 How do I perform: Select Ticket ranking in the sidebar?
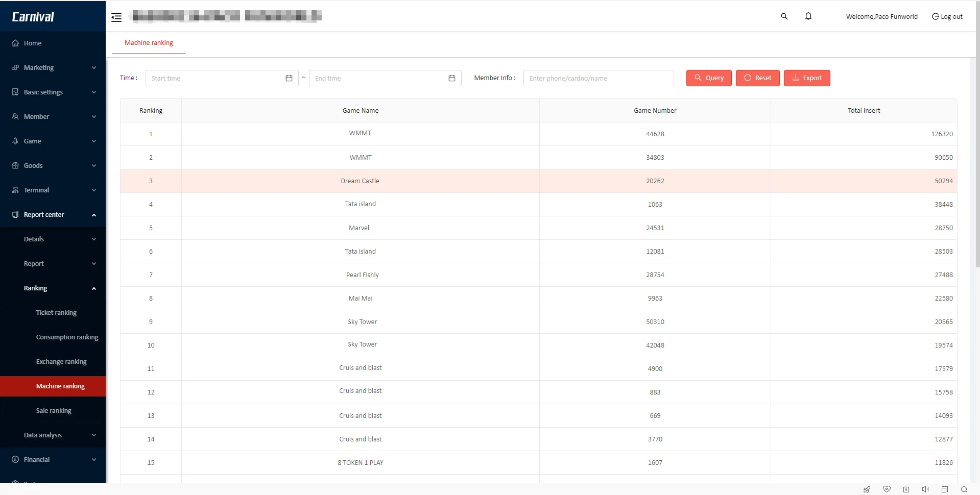pos(56,312)
